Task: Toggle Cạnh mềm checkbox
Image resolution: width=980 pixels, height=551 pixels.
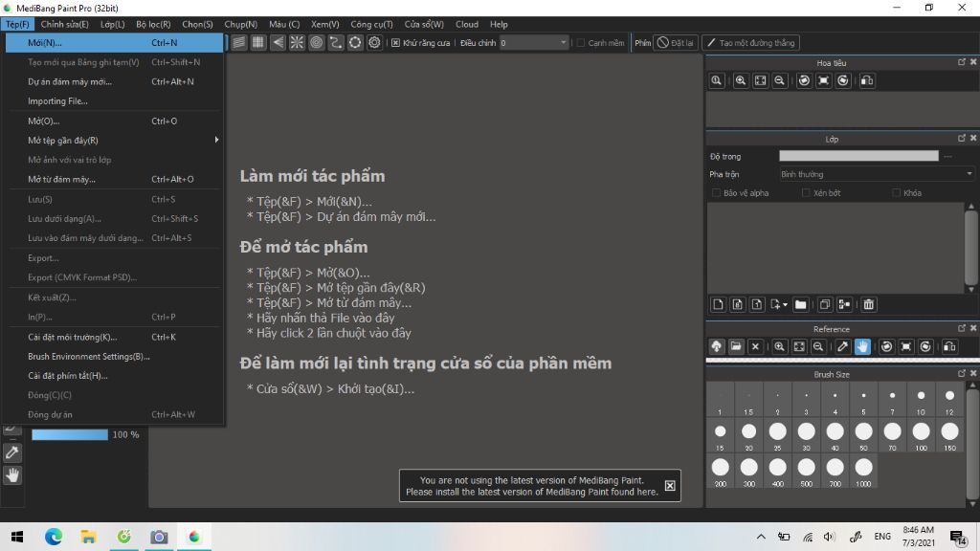Action: 581,42
